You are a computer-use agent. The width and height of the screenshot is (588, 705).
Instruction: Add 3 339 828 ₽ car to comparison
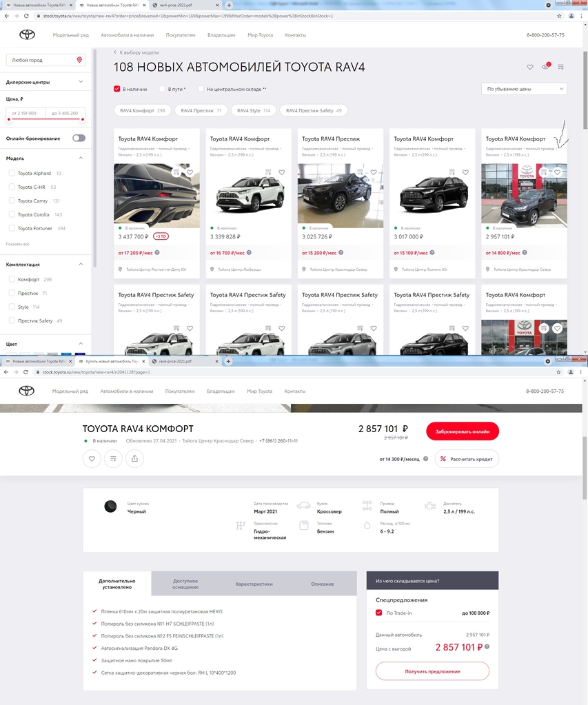pos(268,172)
